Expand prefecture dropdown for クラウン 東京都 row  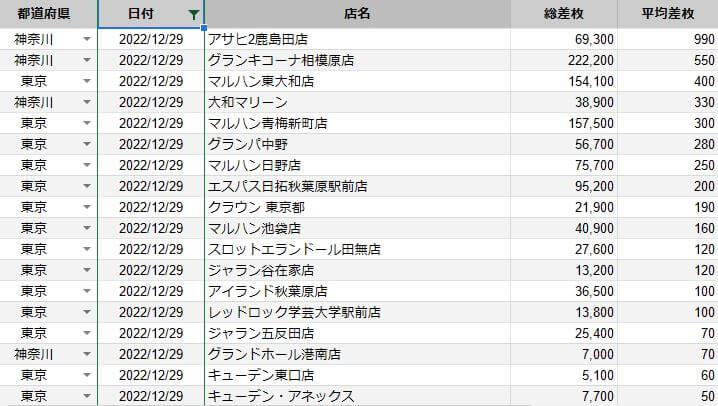tap(87, 207)
